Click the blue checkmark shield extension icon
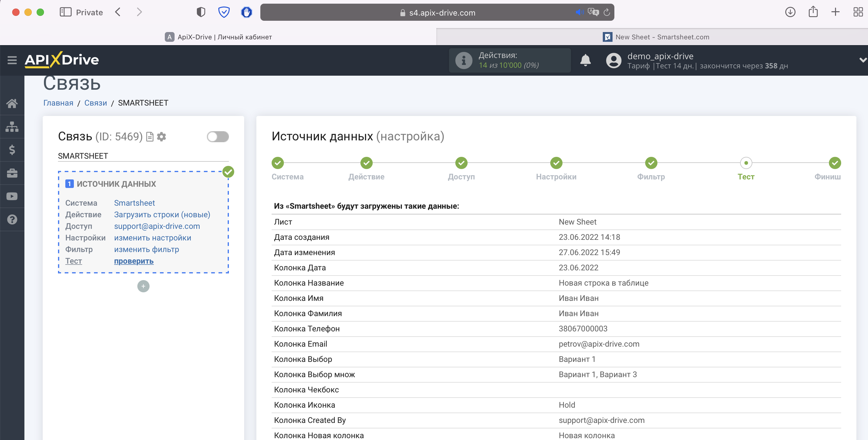 (x=224, y=12)
